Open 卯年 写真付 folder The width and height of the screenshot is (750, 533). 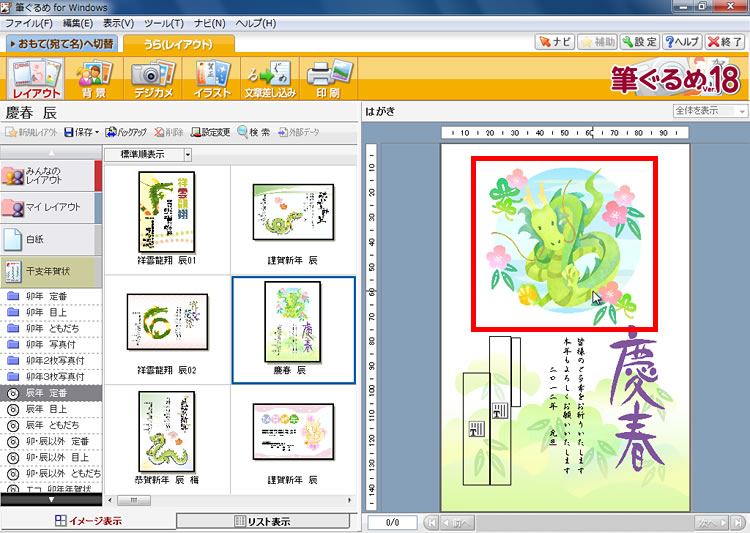(x=51, y=344)
